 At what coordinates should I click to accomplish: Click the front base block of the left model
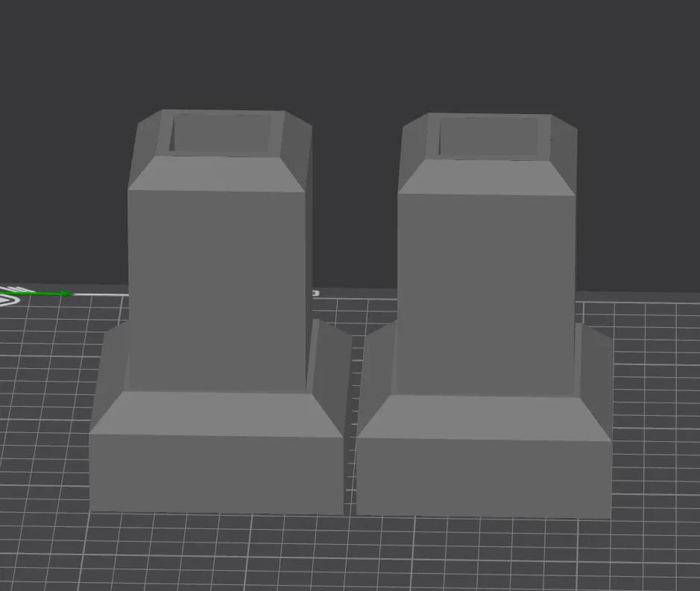[x=216, y=473]
